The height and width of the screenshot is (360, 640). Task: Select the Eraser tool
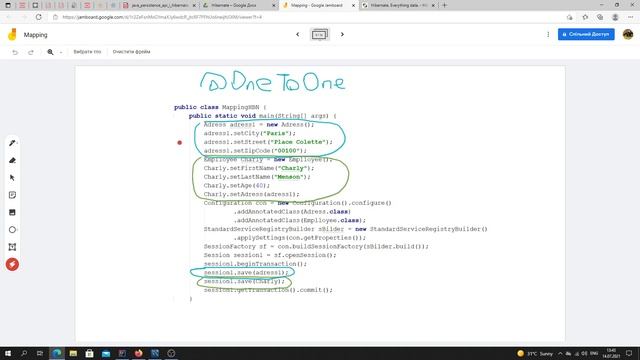pos(12,160)
